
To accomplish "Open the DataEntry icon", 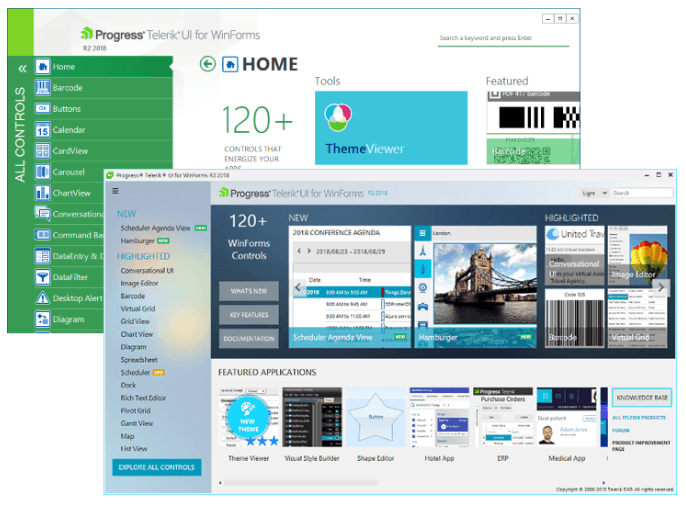I will point(42,256).
